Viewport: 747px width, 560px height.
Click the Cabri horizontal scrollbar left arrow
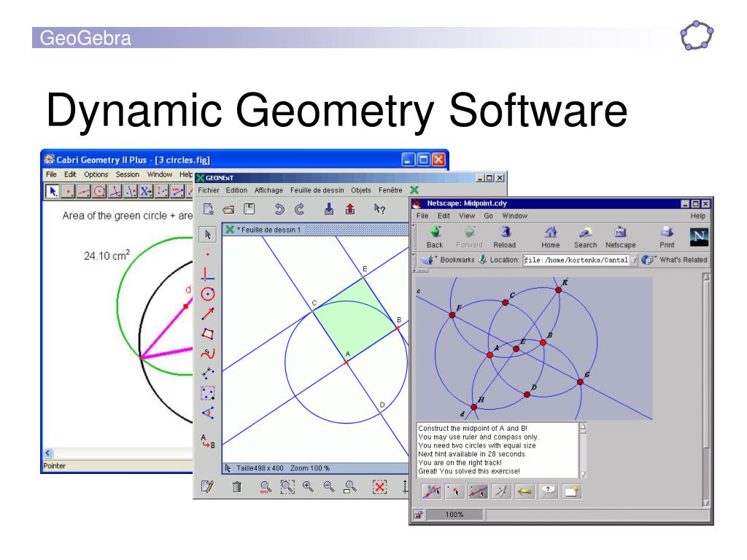pos(47,453)
